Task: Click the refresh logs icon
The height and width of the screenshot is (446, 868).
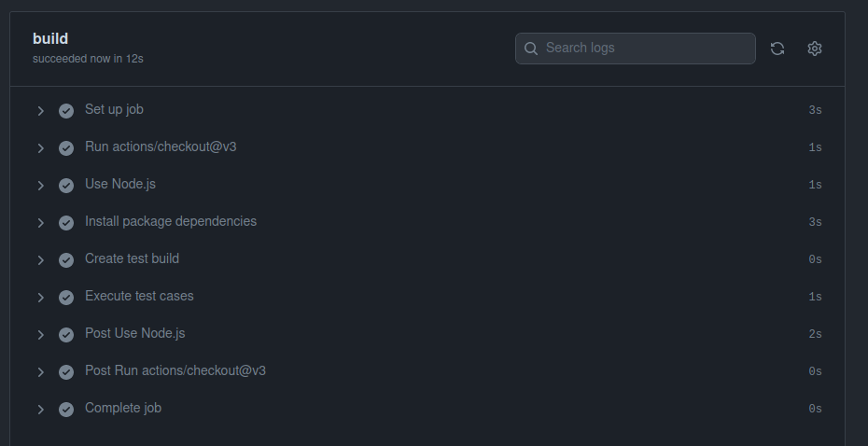Action: click(x=777, y=49)
